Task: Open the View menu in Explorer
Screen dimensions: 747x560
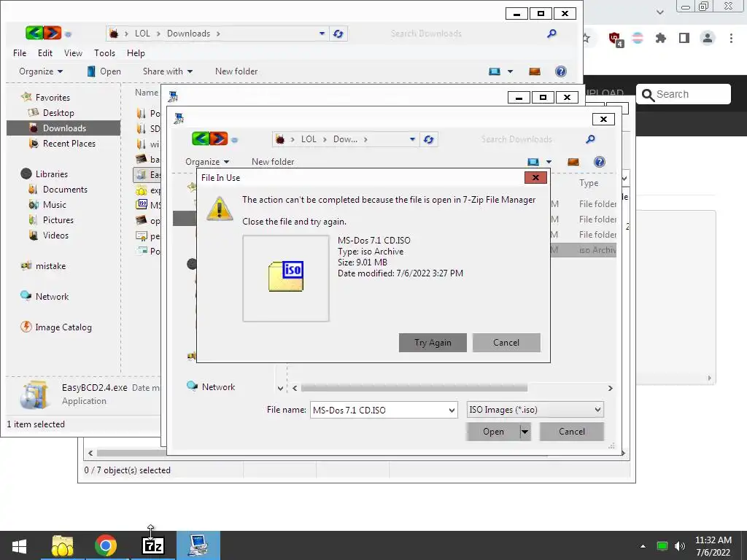Action: click(73, 52)
